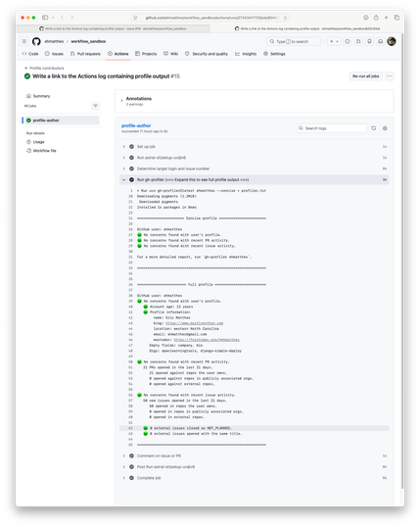Open the hamburger navigation menu icon

[24, 41]
